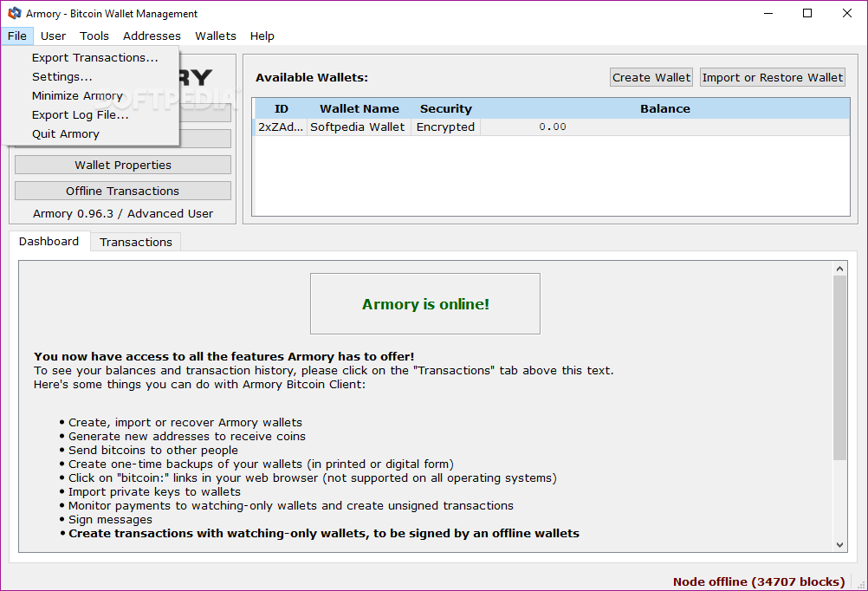Click Armory 0.96.3 / Advanced User label
Image resolution: width=868 pixels, height=591 pixels.
click(123, 214)
